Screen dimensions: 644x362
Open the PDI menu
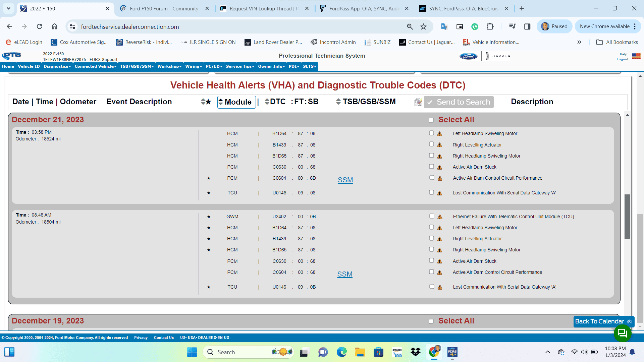pos(294,66)
